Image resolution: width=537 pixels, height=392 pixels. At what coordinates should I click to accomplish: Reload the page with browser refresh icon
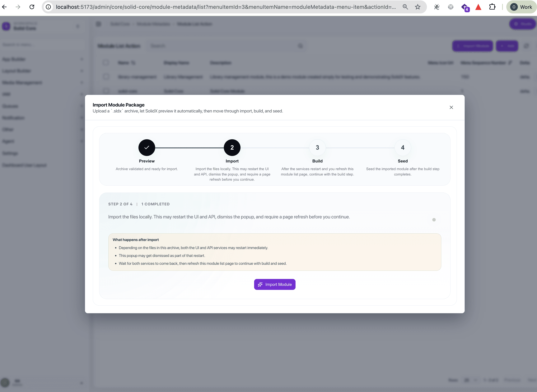tap(32, 7)
